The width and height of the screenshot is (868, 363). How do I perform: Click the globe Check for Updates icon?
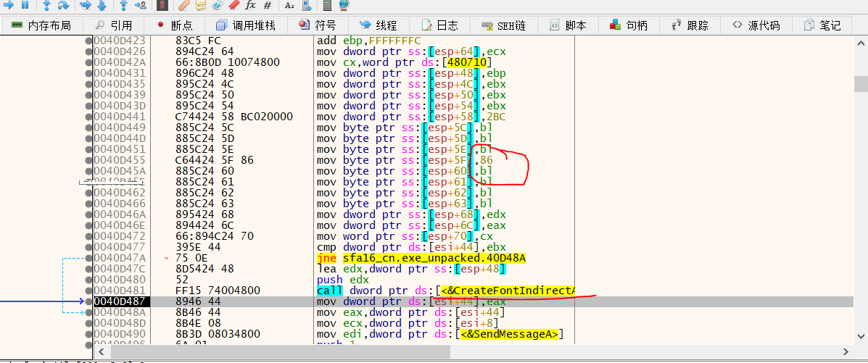[x=343, y=4]
